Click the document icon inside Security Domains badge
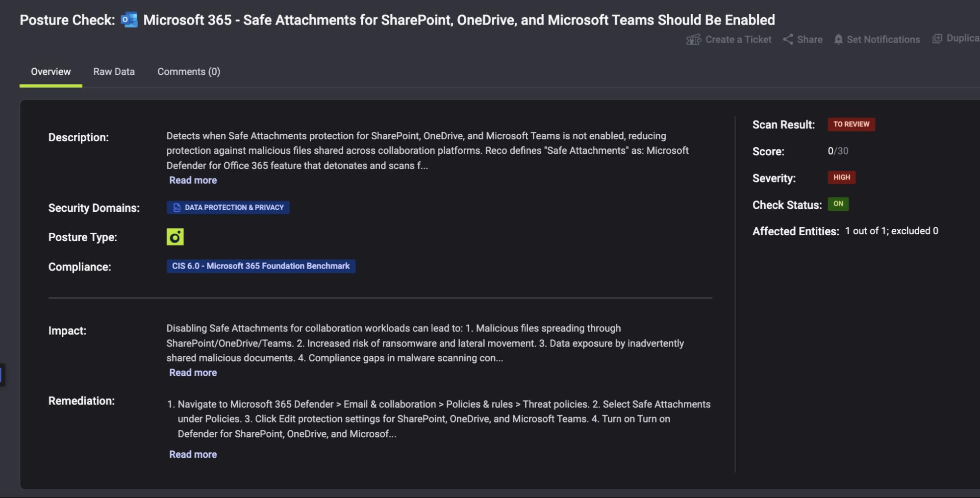 click(x=176, y=207)
